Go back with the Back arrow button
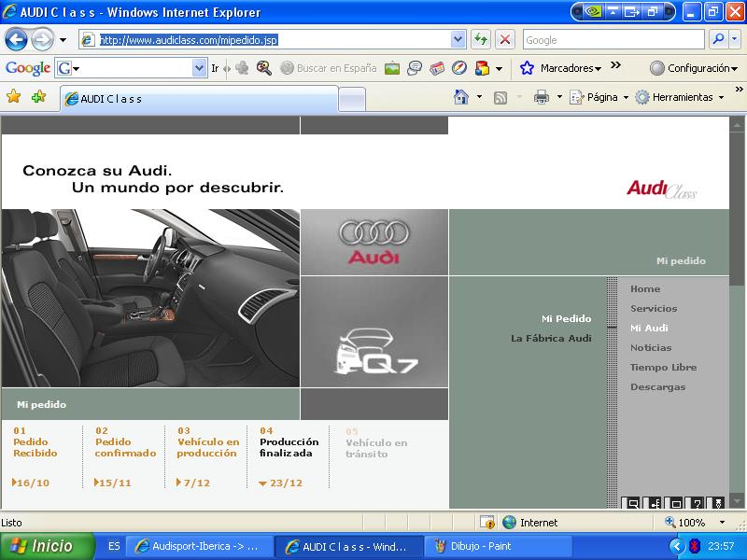Viewport: 747px width, 560px height. 16,40
